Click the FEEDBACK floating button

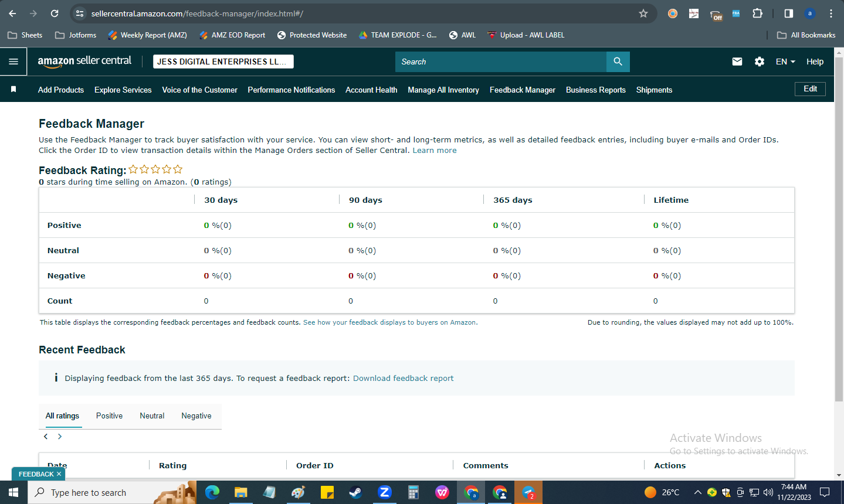point(36,474)
